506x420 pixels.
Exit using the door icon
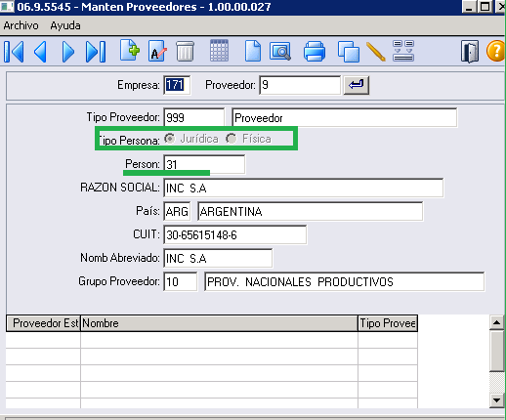click(x=470, y=52)
